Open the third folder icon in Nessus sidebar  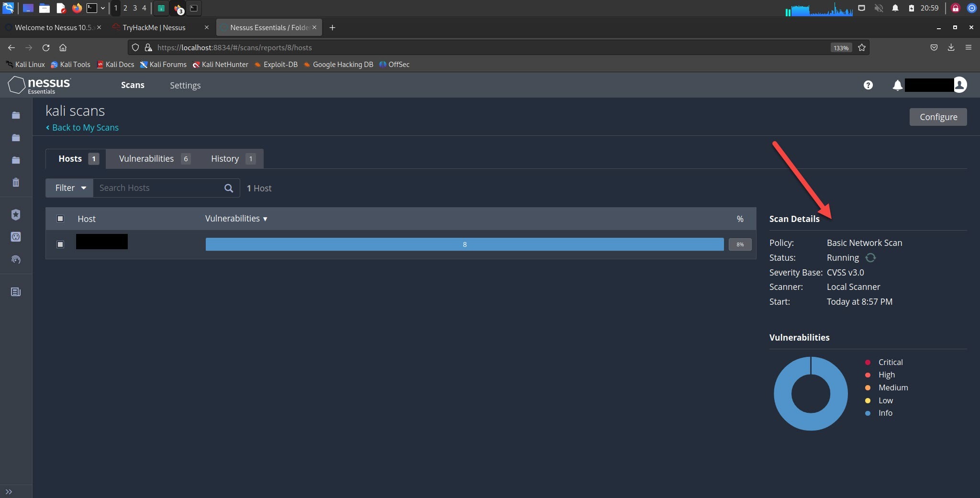(16, 160)
